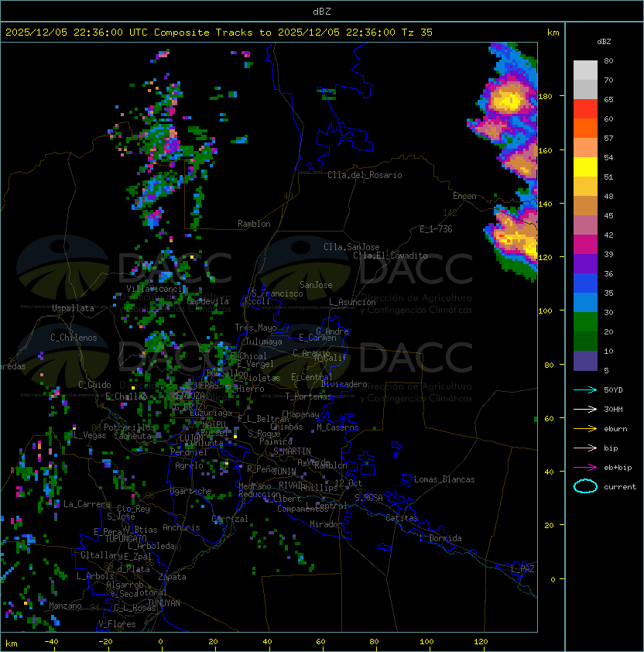Click the orange-yellow storm cell near 120 km
Viewport: 644px width, 652px height.
click(x=516, y=238)
